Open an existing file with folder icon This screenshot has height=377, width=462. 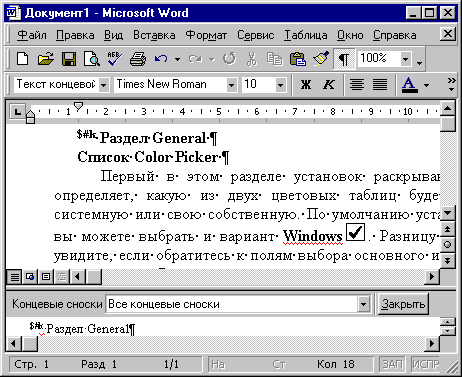pyautogui.click(x=46, y=59)
